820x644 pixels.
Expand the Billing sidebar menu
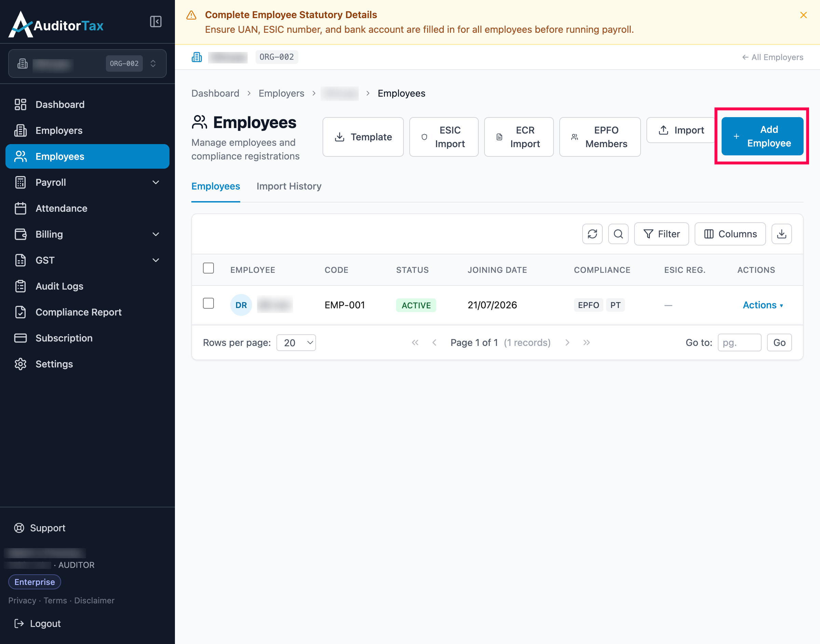[x=87, y=234]
